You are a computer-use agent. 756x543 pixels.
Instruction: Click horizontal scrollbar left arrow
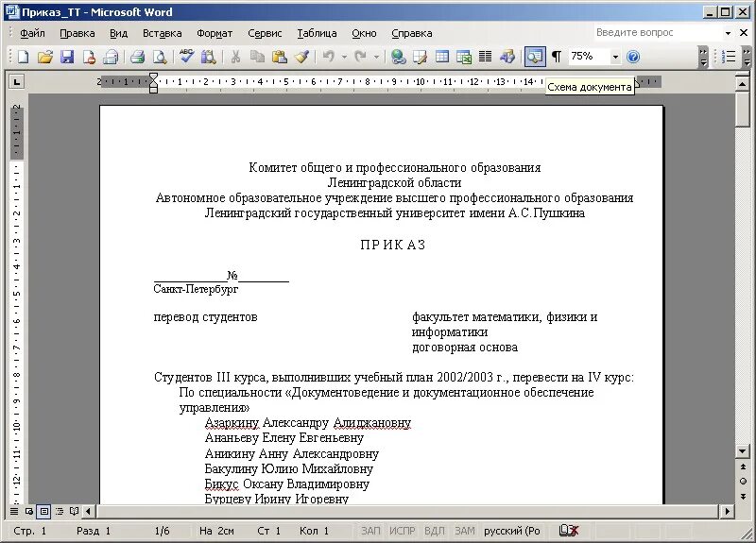point(88,511)
